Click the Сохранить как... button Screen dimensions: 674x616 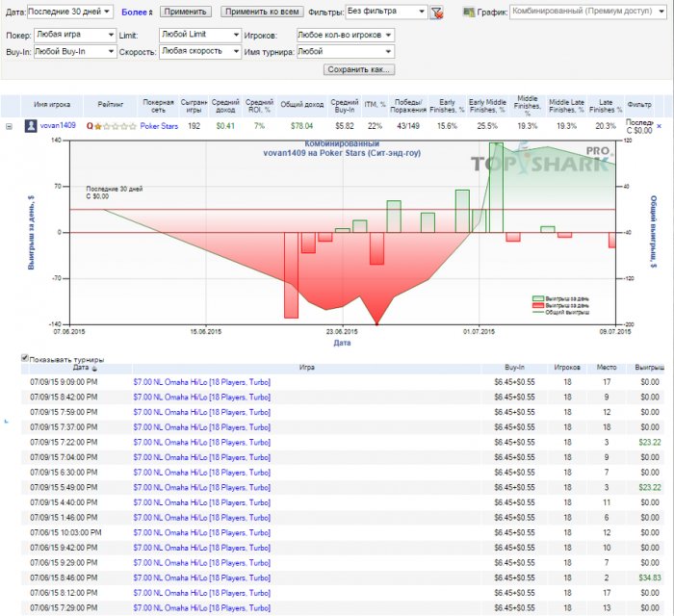pyautogui.click(x=359, y=70)
